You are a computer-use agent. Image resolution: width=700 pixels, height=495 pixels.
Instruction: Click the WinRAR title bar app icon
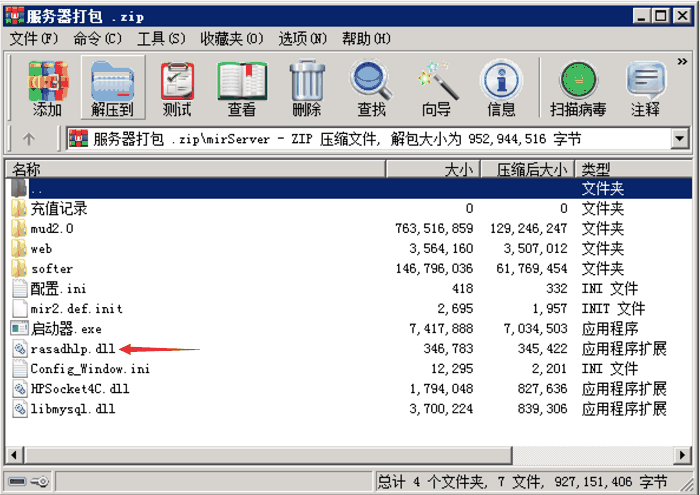14,17
